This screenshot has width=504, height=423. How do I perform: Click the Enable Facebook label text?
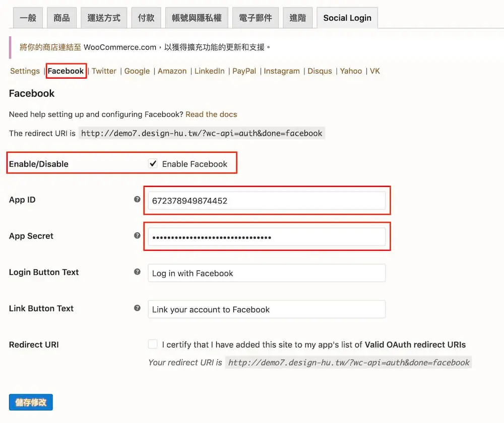(x=195, y=164)
